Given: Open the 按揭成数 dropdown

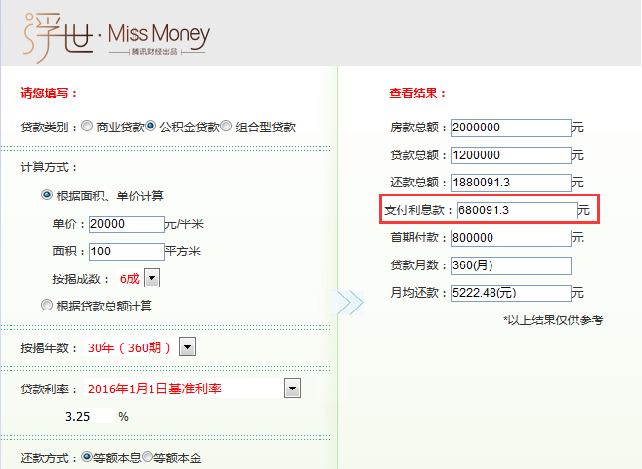Looking at the screenshot, I should pyautogui.click(x=152, y=278).
